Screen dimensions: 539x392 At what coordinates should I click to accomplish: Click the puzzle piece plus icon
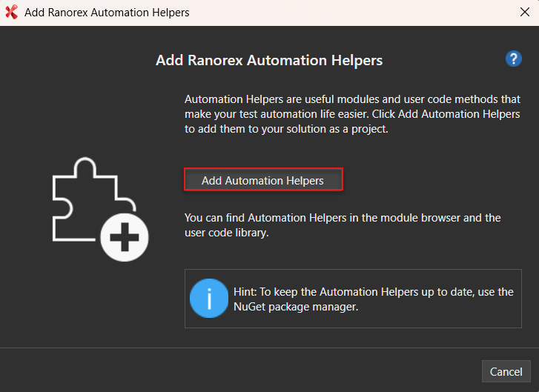pos(100,209)
